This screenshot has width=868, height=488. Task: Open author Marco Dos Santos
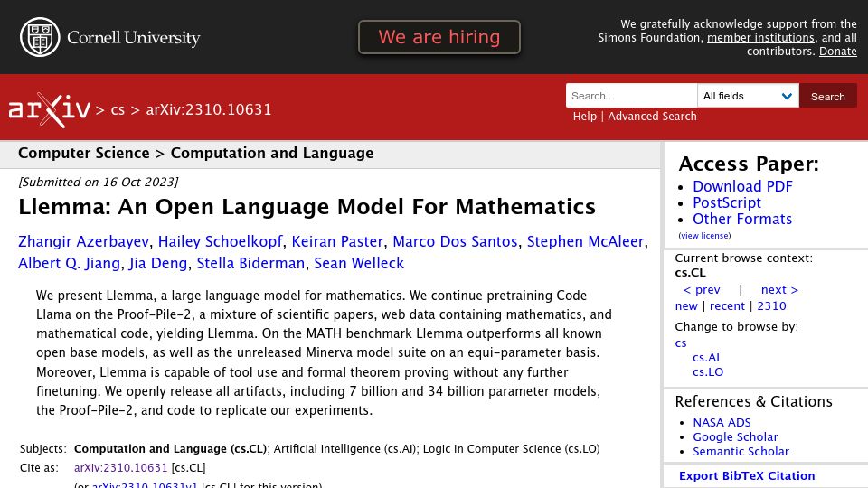pyautogui.click(x=455, y=242)
